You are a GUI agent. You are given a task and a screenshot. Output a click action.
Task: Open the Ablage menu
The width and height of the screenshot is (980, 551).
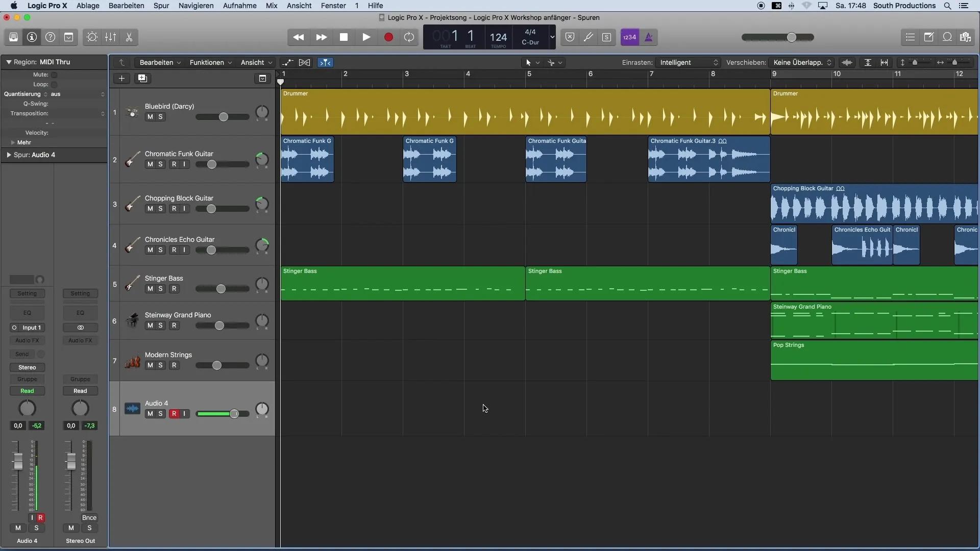88,6
